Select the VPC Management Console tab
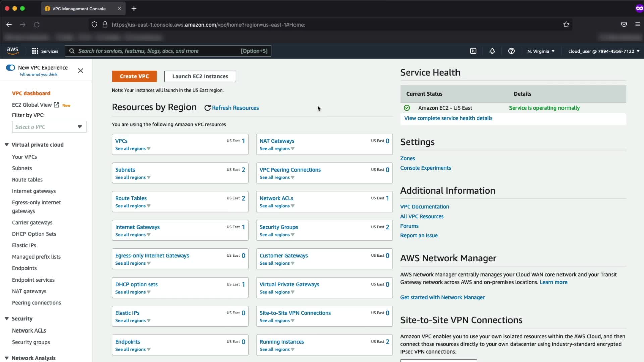 click(x=79, y=9)
